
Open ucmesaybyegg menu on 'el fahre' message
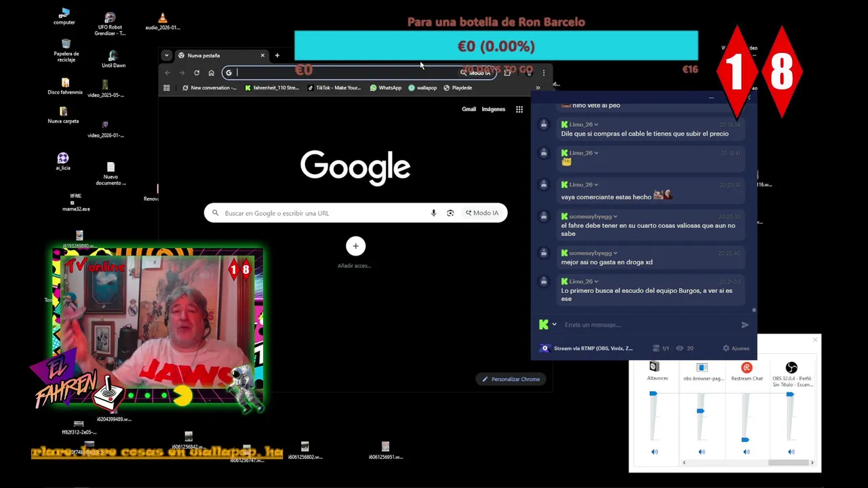click(615, 216)
